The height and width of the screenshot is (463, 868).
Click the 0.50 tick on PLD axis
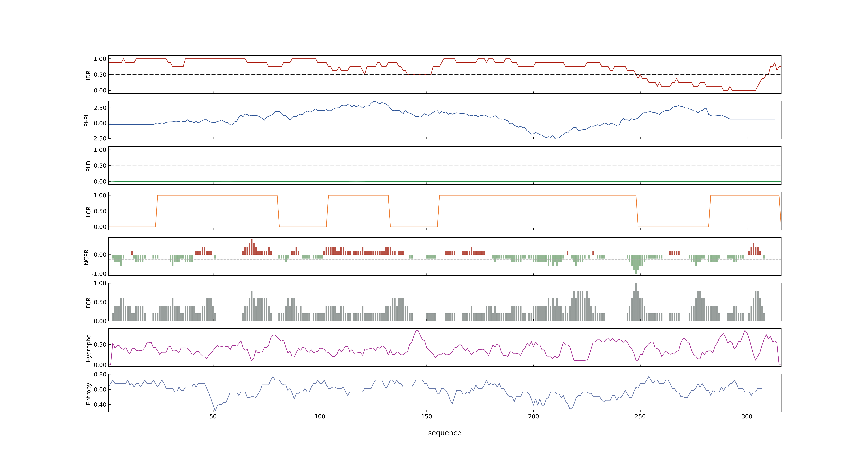coord(100,166)
